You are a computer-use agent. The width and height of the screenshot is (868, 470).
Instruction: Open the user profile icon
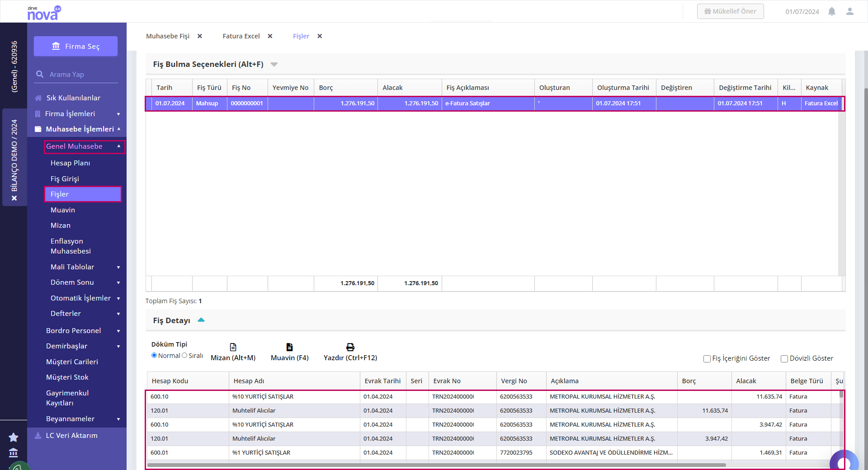[x=850, y=11]
